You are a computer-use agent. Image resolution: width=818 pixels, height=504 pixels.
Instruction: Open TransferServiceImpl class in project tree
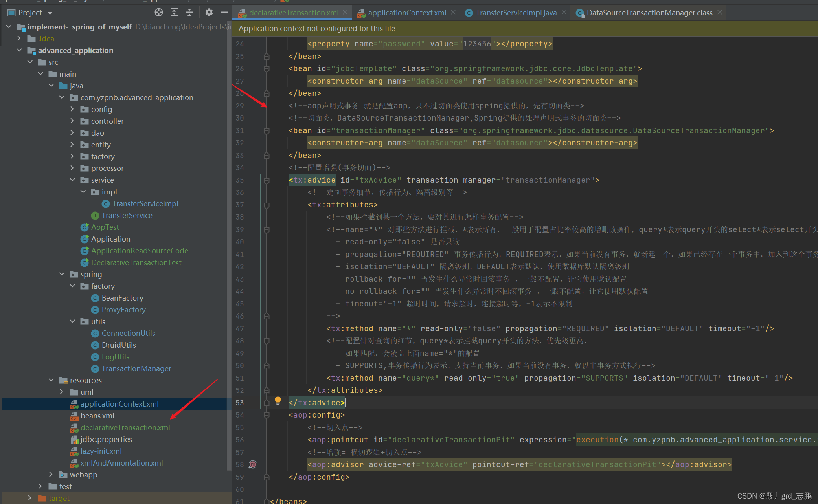pos(145,203)
